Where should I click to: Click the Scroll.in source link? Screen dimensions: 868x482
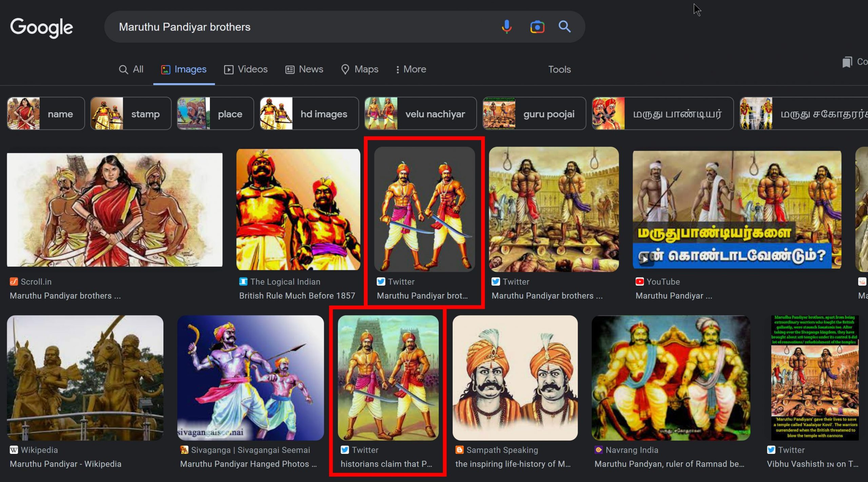tap(36, 282)
